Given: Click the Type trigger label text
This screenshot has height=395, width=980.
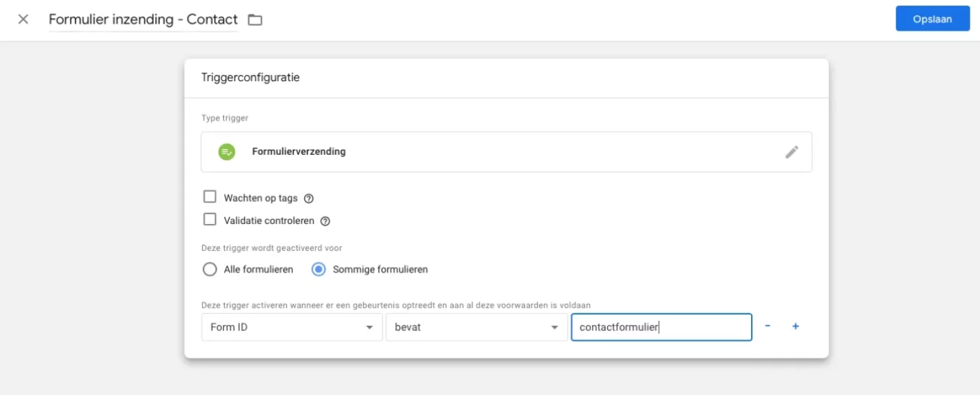Looking at the screenshot, I should [x=225, y=118].
